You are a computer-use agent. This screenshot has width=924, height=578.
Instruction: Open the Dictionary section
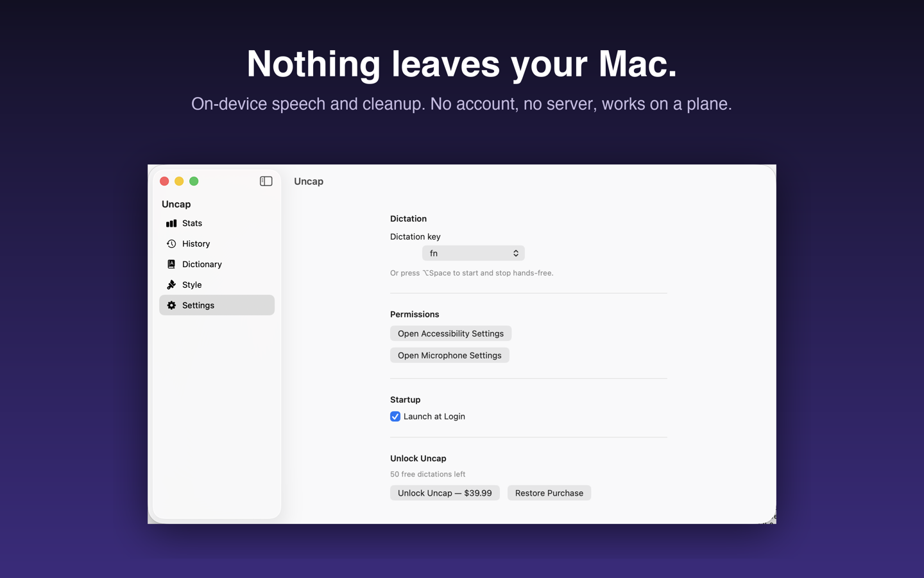click(x=217, y=264)
